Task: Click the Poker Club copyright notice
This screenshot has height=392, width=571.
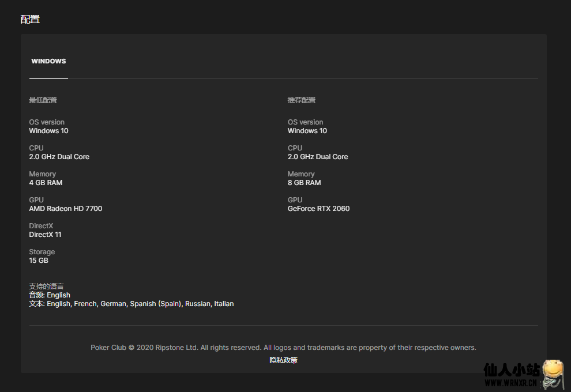Action: (283, 348)
